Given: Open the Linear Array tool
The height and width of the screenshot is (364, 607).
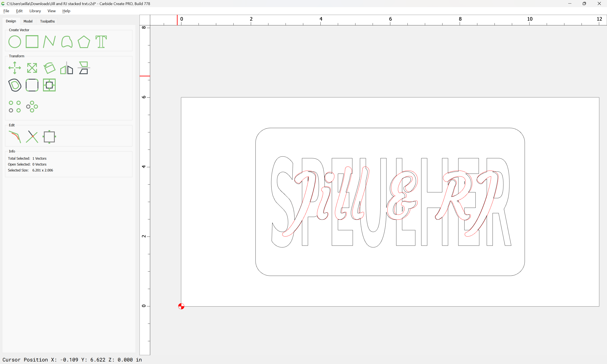Looking at the screenshot, I should (x=15, y=107).
